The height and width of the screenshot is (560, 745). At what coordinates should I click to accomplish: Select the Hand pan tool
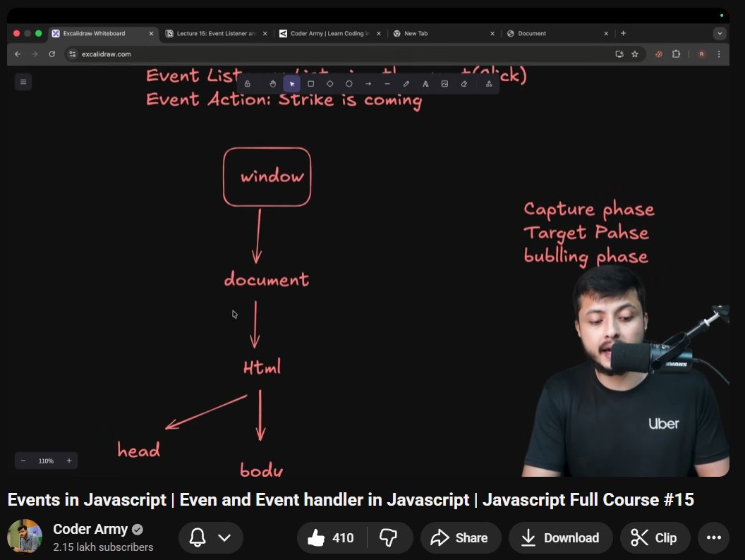tap(272, 83)
